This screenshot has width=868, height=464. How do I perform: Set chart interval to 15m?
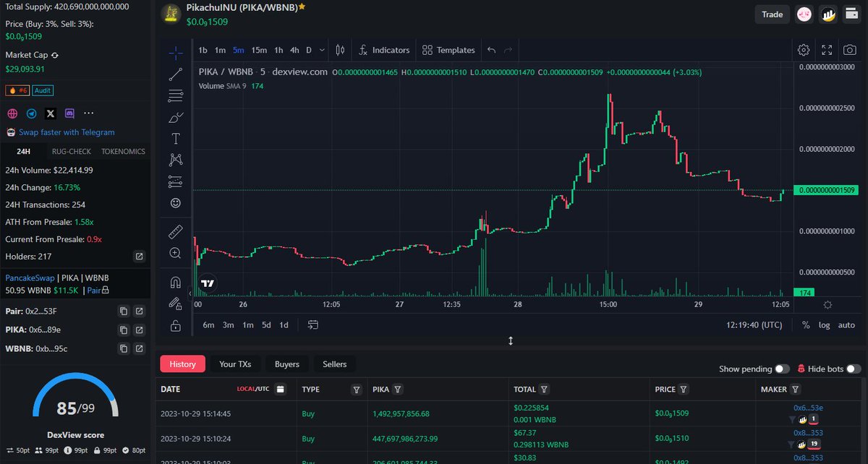[x=259, y=50]
